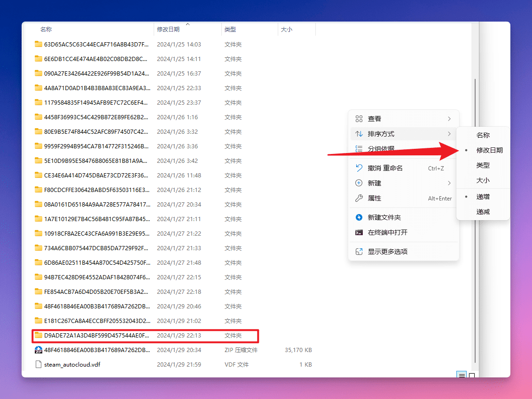Sort by 类型 in the submenu
The width and height of the screenshot is (532, 399).
point(483,165)
